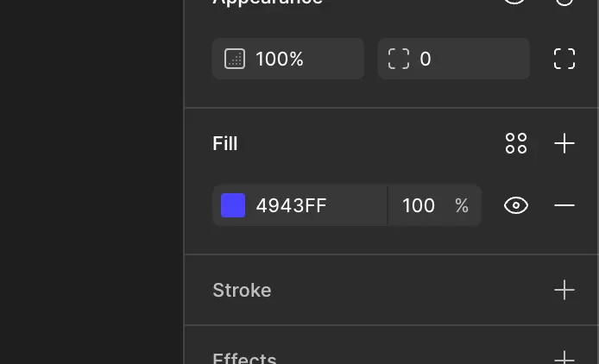Open individual corners options icon

(564, 59)
